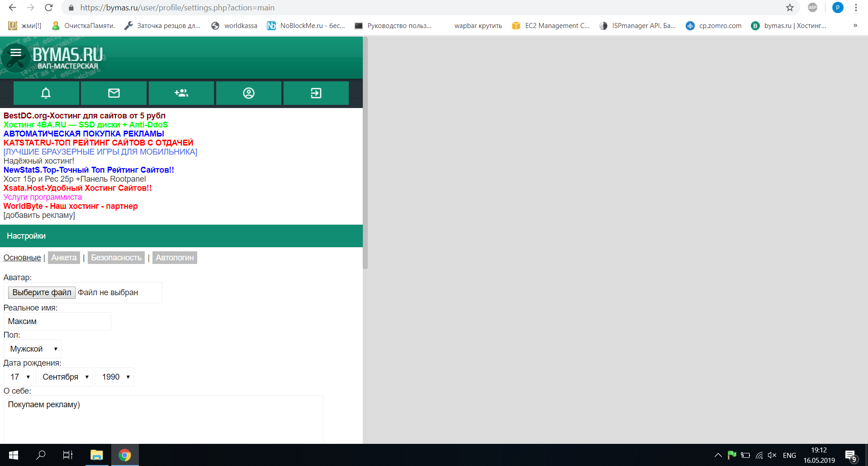The image size is (868, 466).
Task: Open the user profile icon
Action: [248, 93]
